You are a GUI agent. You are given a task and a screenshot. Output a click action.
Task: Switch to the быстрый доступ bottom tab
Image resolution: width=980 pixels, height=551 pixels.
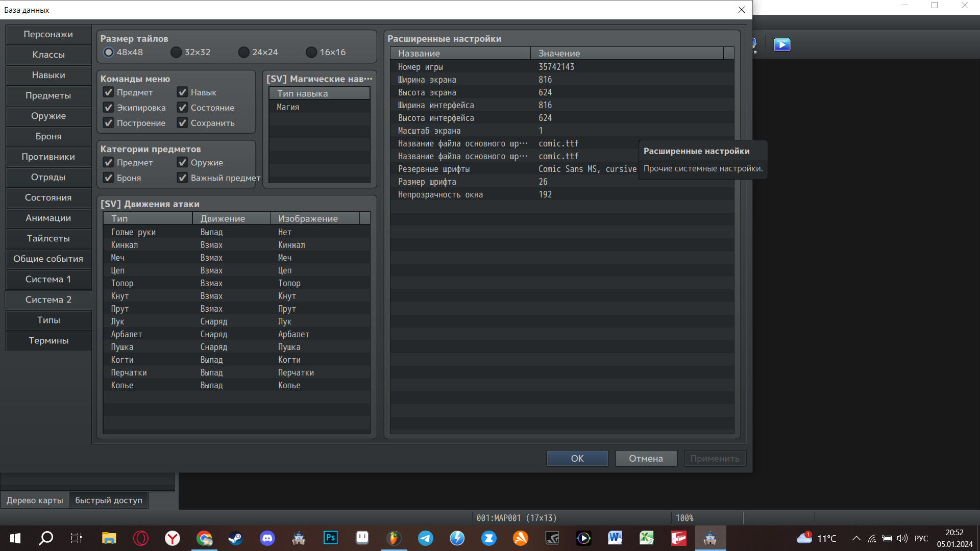[109, 500]
